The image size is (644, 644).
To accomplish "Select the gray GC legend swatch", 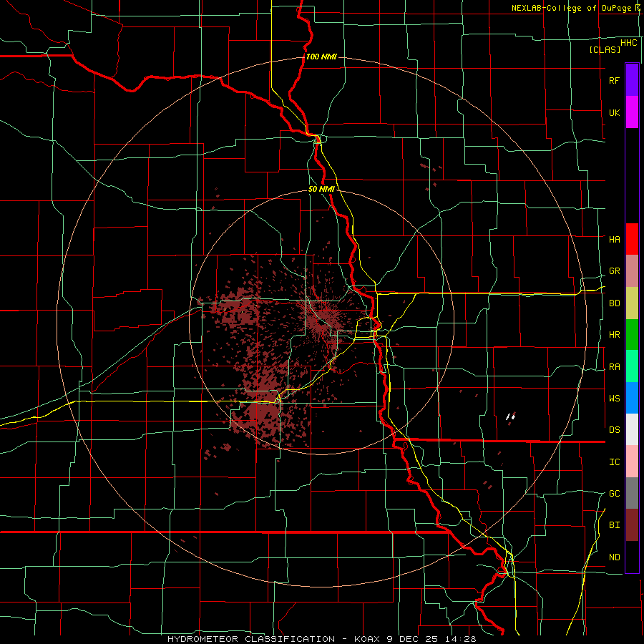I will [632, 493].
